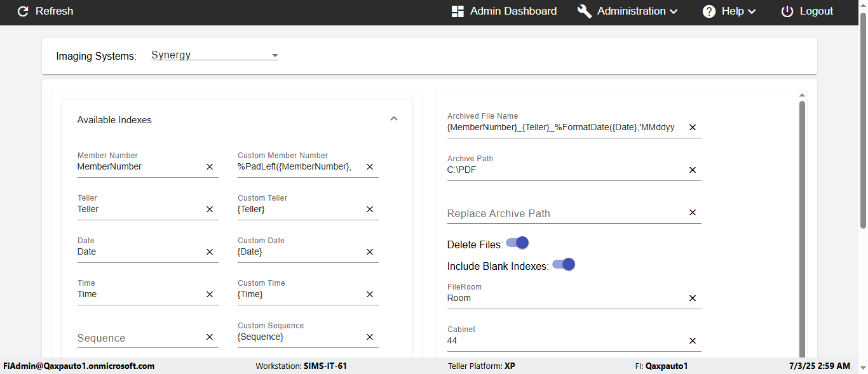Go to Admin Dashboard
Screen dimensions: 868x374
(x=513, y=11)
